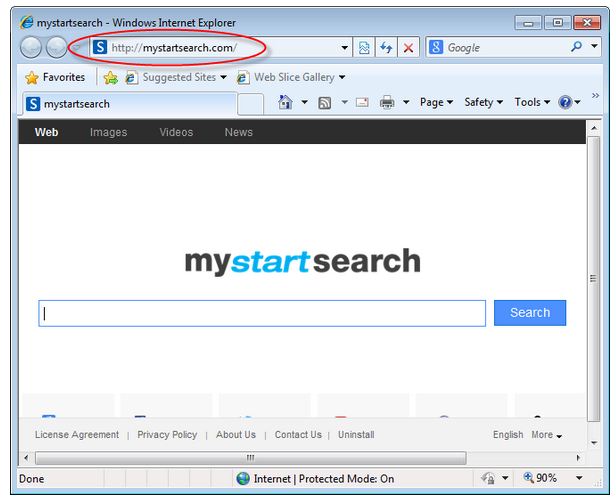Click the mystartsearch S favicon in address bar
Viewport: 616px width, 502px height.
pos(100,47)
